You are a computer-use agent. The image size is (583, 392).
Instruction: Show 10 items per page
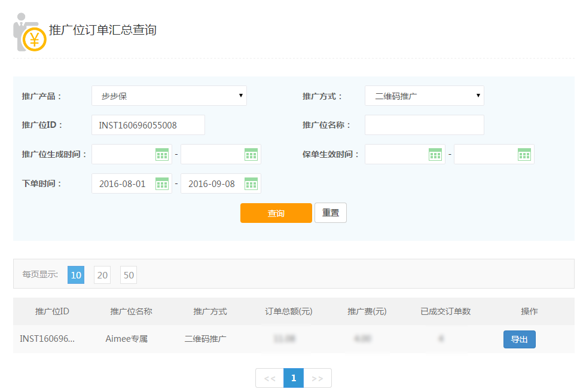pos(76,275)
